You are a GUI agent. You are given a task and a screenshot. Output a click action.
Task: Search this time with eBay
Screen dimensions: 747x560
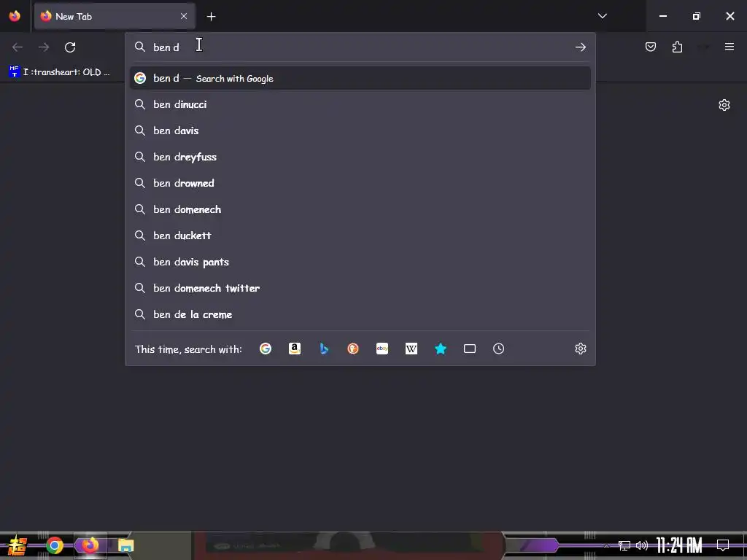click(382, 349)
